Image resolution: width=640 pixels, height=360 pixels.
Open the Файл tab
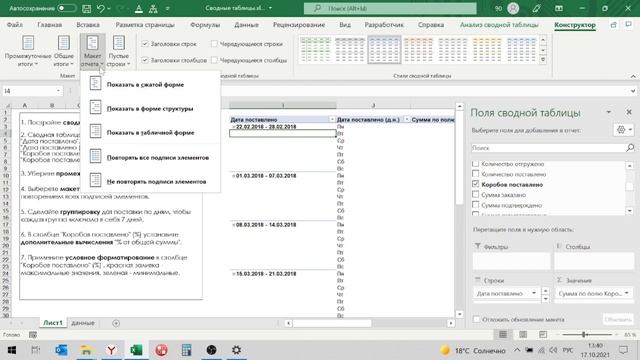click(x=15, y=25)
